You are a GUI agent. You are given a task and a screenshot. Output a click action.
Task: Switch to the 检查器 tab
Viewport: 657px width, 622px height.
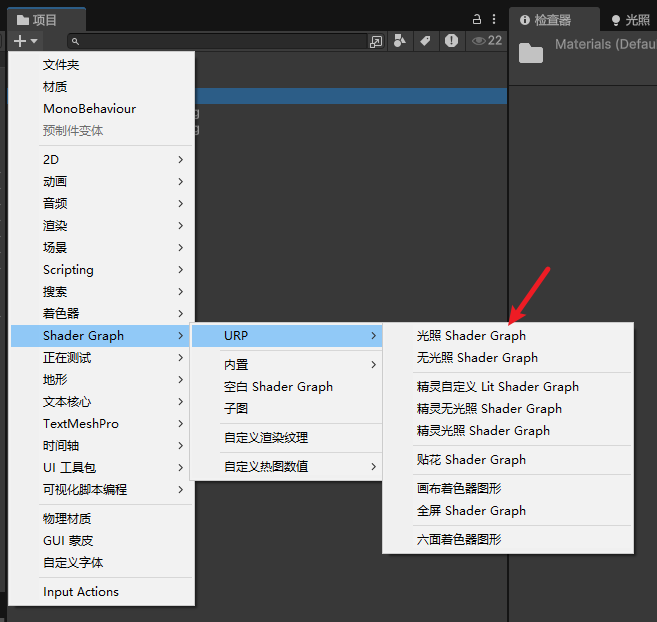(x=554, y=20)
